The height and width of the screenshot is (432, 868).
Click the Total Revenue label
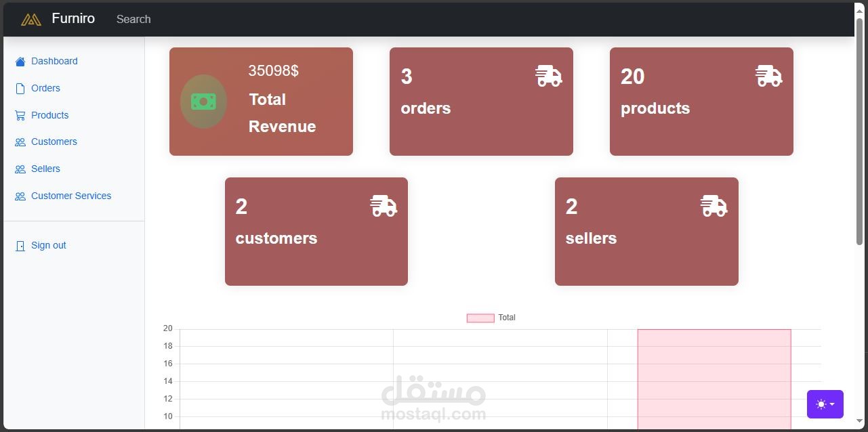point(282,113)
